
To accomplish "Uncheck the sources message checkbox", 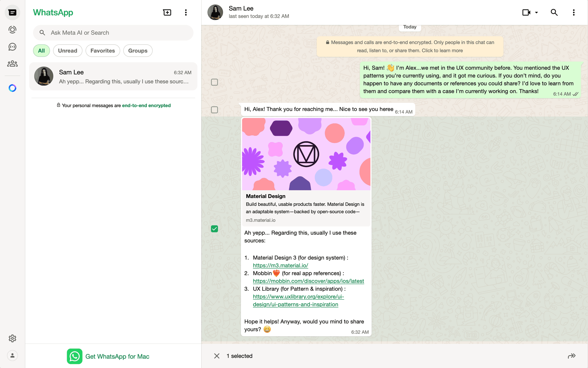I will [x=214, y=229].
